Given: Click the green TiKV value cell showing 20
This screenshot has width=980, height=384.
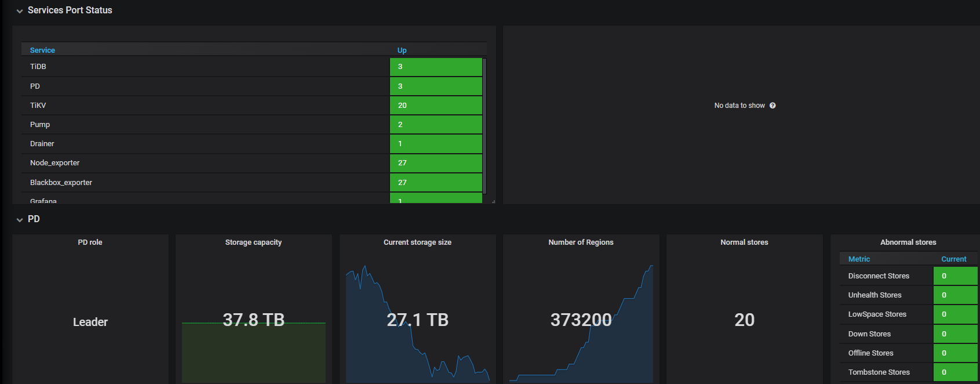Looking at the screenshot, I should [x=436, y=106].
